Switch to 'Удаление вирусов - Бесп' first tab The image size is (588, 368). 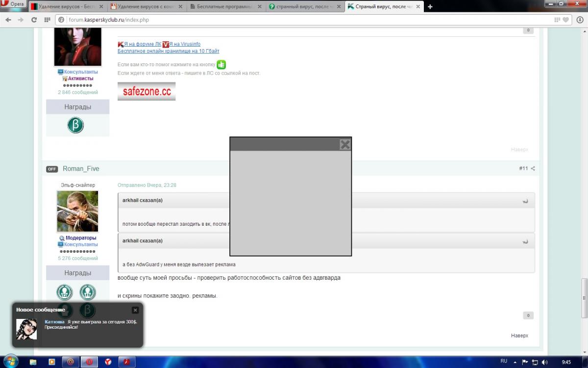[68, 7]
